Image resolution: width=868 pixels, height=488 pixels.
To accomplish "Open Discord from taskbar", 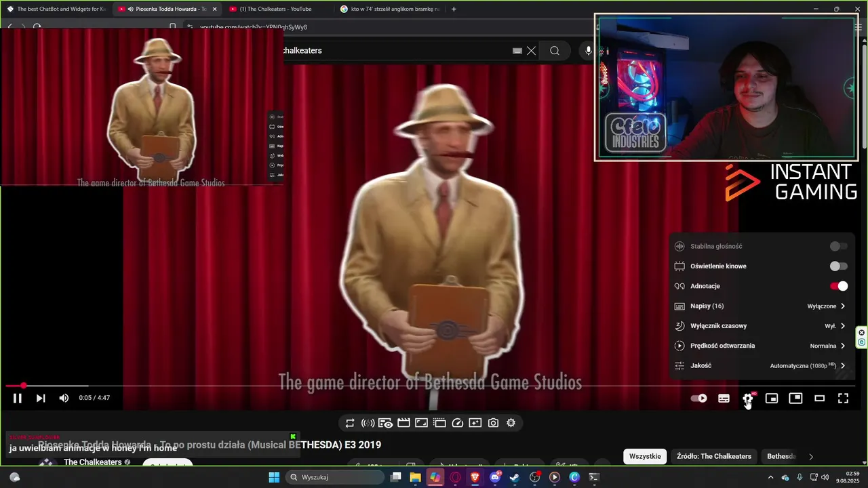I will pos(495,477).
